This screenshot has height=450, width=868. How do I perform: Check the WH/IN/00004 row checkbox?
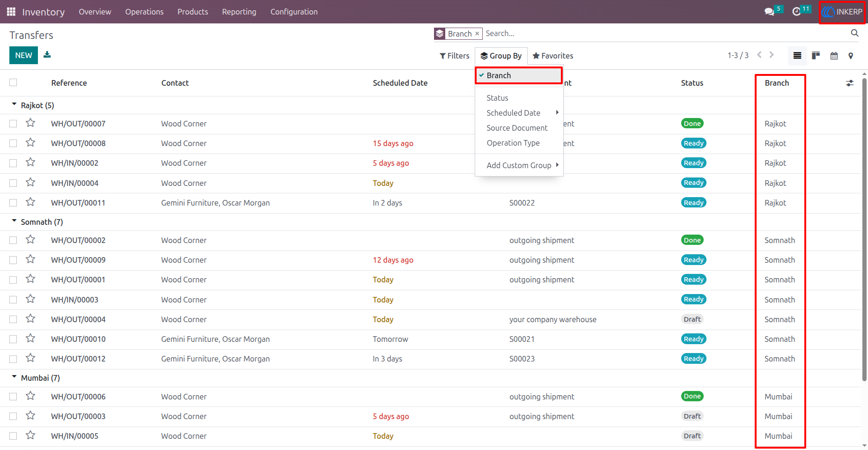pos(13,183)
